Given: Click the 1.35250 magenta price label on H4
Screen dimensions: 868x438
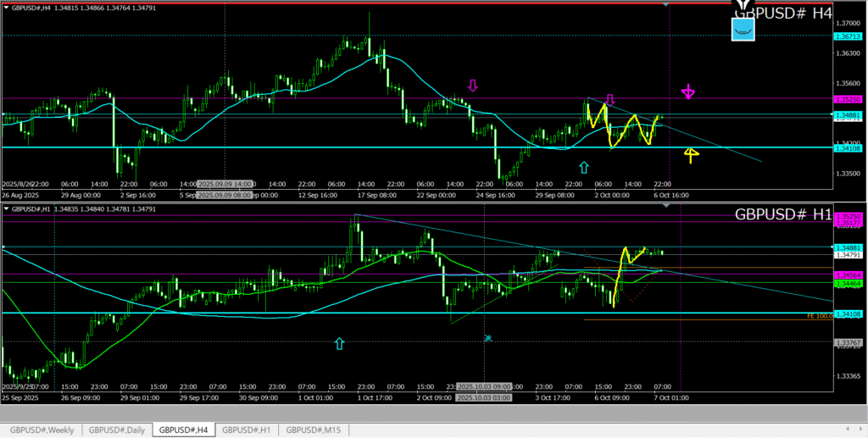Looking at the screenshot, I should click(848, 99).
